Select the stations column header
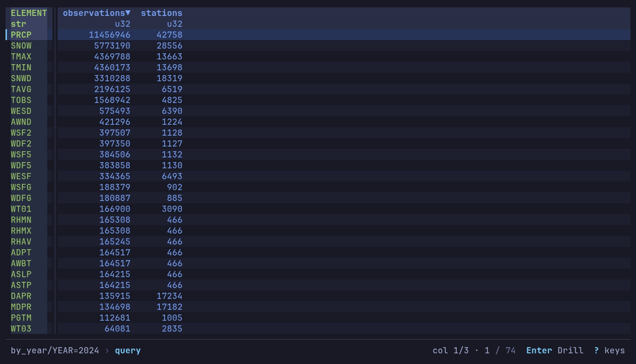Image resolution: width=636 pixels, height=364 pixels. click(x=161, y=13)
